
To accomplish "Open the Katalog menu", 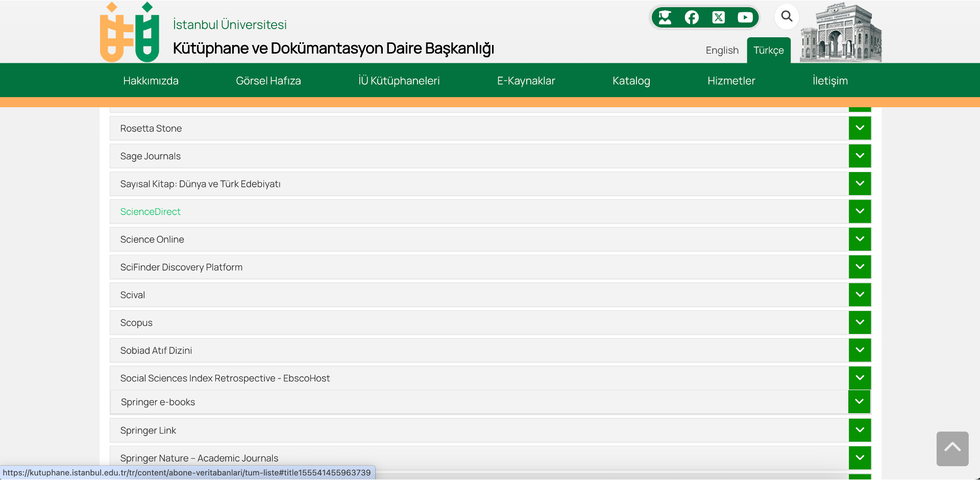I will [x=631, y=81].
